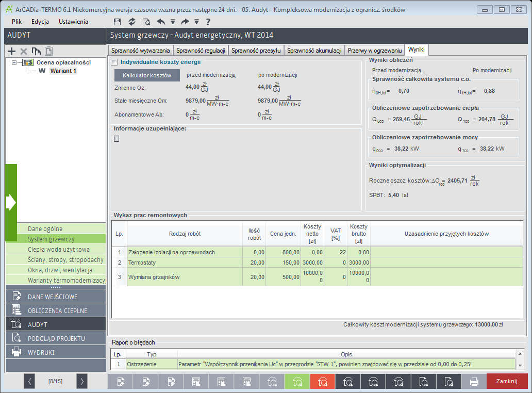Click the save floppy-disk icon

click(117, 22)
